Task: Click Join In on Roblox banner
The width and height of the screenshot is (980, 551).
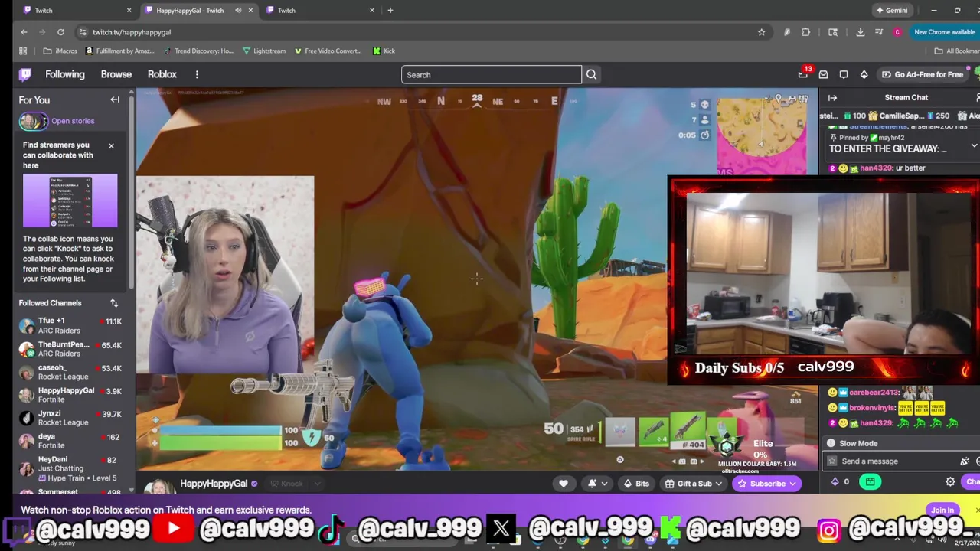Action: click(x=942, y=510)
